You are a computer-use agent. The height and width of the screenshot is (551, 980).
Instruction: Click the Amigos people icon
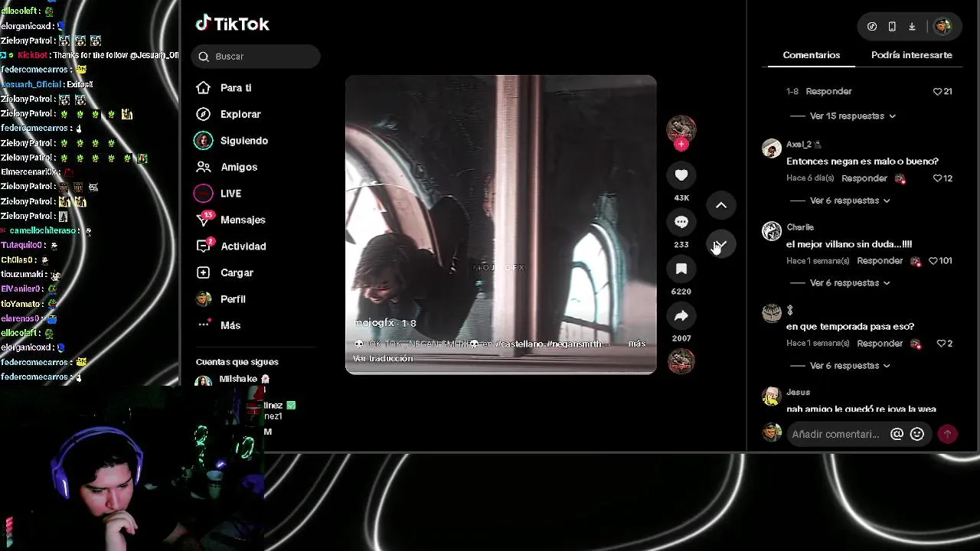203,167
